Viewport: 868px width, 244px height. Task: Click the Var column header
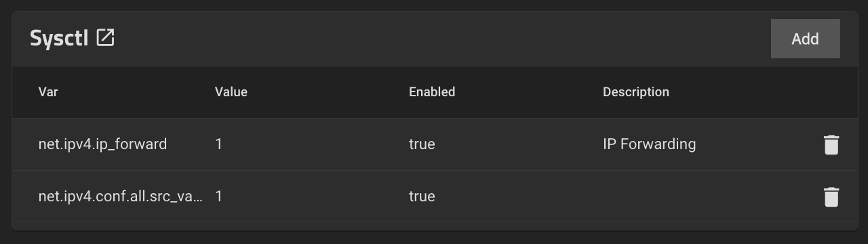(x=48, y=91)
